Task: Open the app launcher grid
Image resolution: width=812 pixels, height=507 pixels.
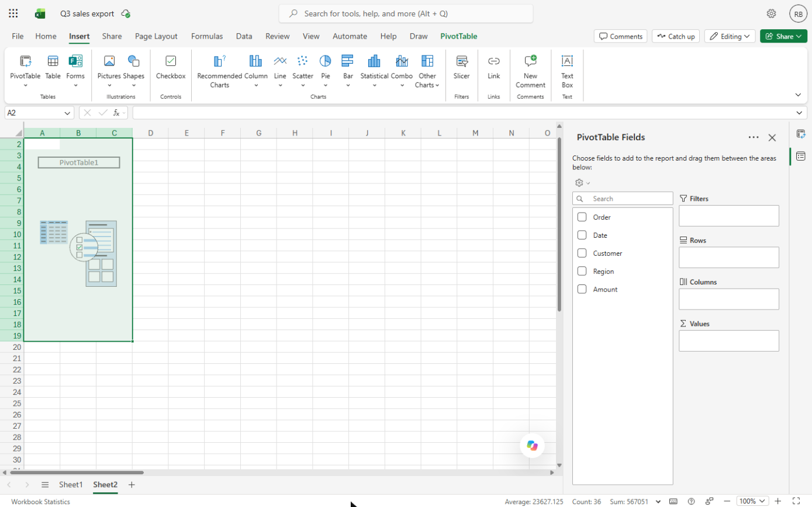Action: (13, 13)
